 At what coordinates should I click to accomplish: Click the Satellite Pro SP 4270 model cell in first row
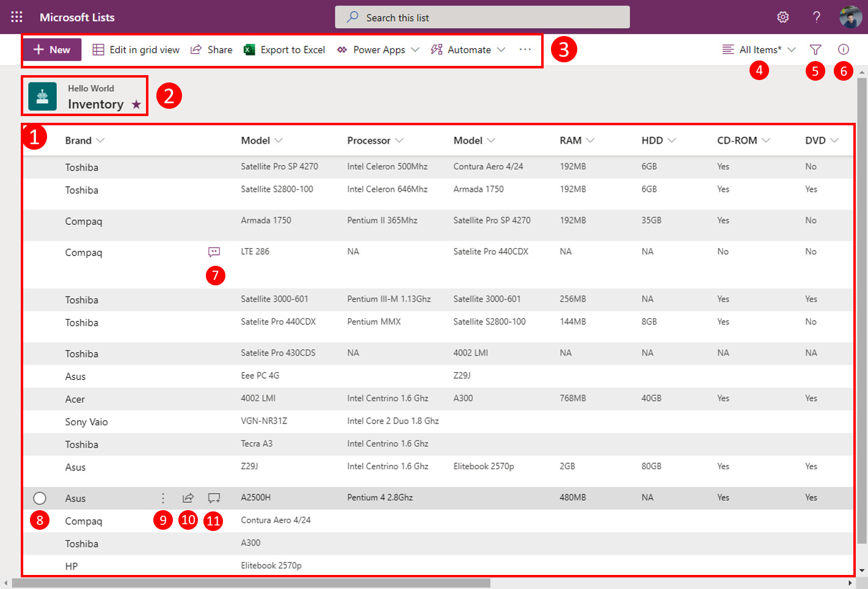coord(279,167)
